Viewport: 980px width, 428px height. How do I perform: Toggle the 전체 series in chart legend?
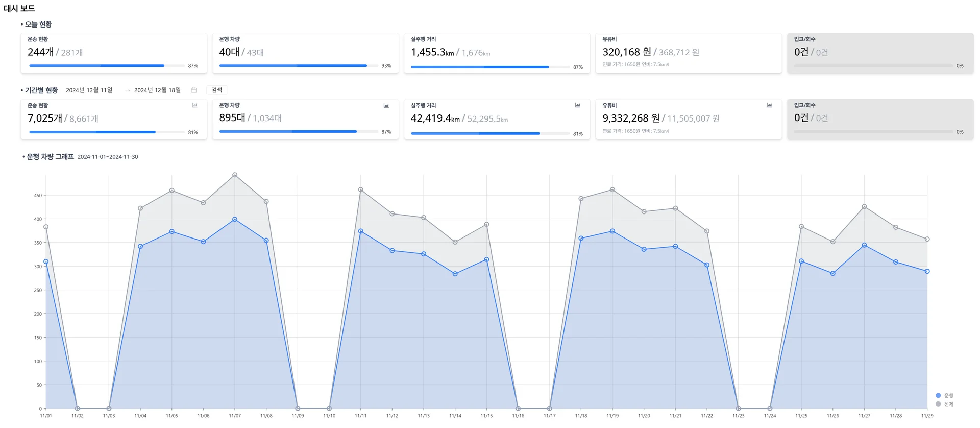click(944, 404)
